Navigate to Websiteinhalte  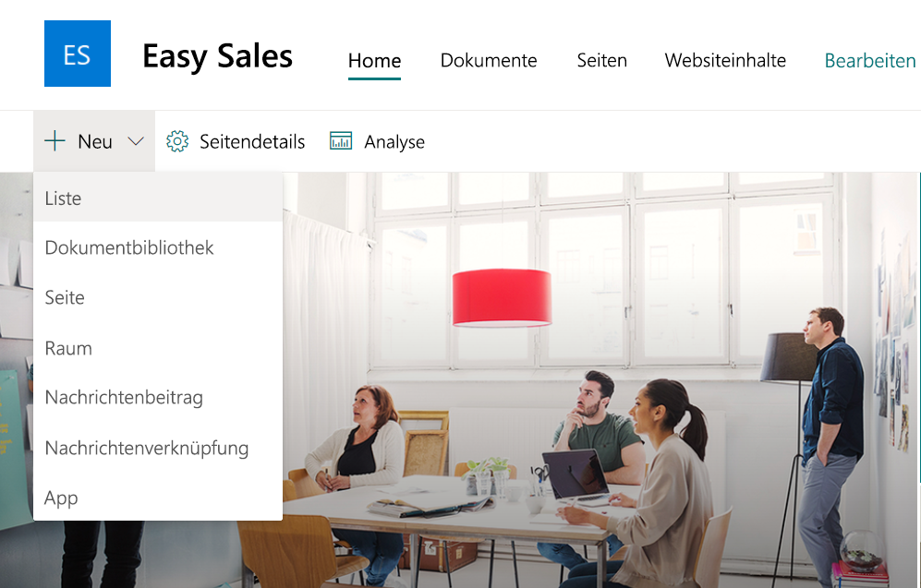tap(725, 60)
